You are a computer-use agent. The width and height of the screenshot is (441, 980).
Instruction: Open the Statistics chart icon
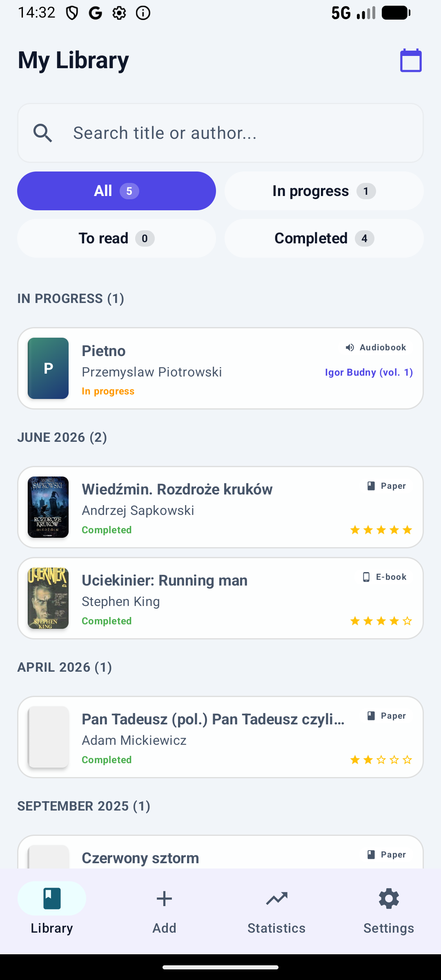pyautogui.click(x=276, y=898)
